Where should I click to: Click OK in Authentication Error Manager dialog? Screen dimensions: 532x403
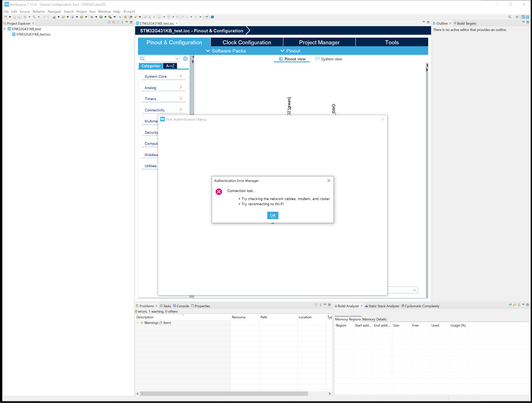[x=273, y=215]
